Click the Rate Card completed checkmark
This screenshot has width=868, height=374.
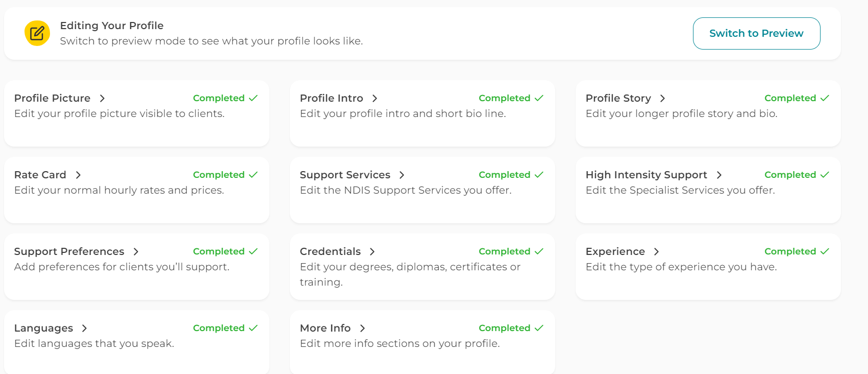point(253,175)
